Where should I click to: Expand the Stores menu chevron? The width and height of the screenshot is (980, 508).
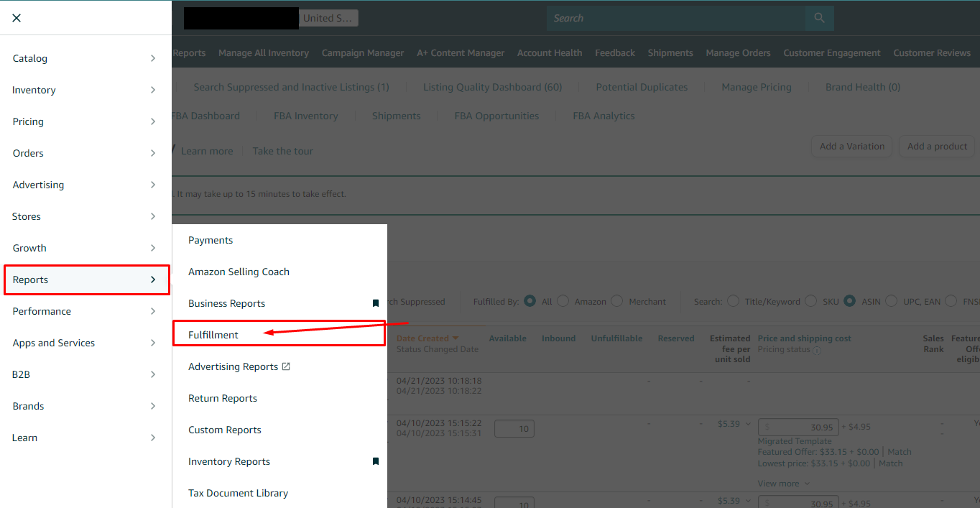pyautogui.click(x=153, y=216)
